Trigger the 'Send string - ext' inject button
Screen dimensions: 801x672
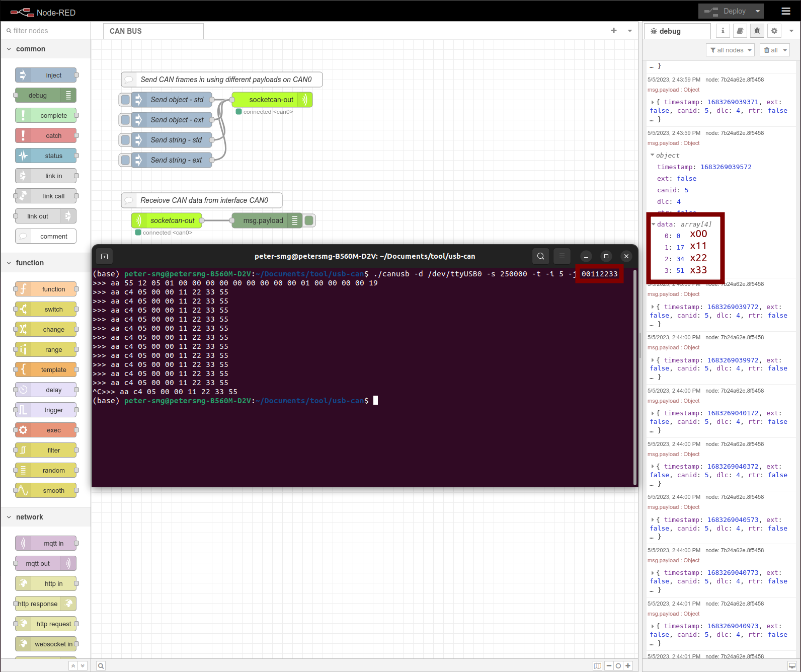pos(125,160)
